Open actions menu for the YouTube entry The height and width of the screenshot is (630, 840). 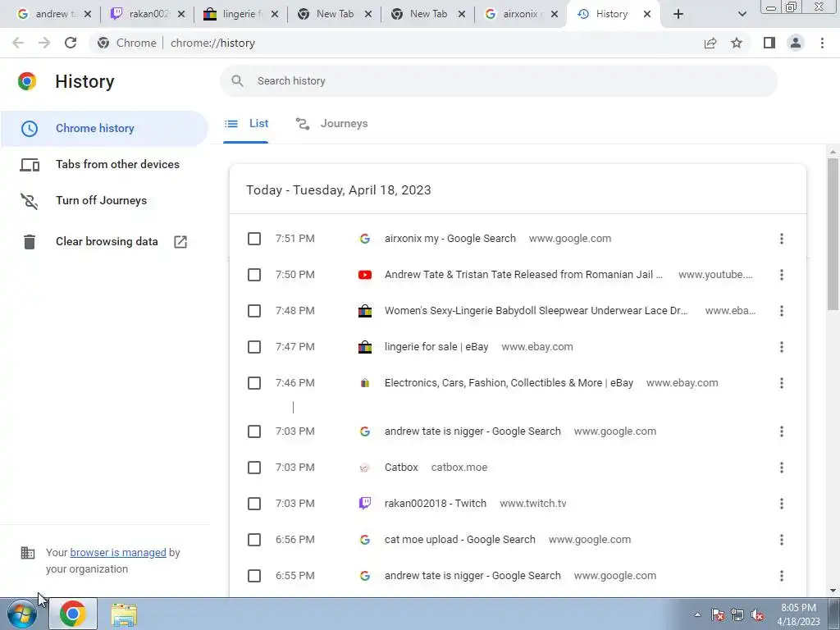[x=782, y=275]
